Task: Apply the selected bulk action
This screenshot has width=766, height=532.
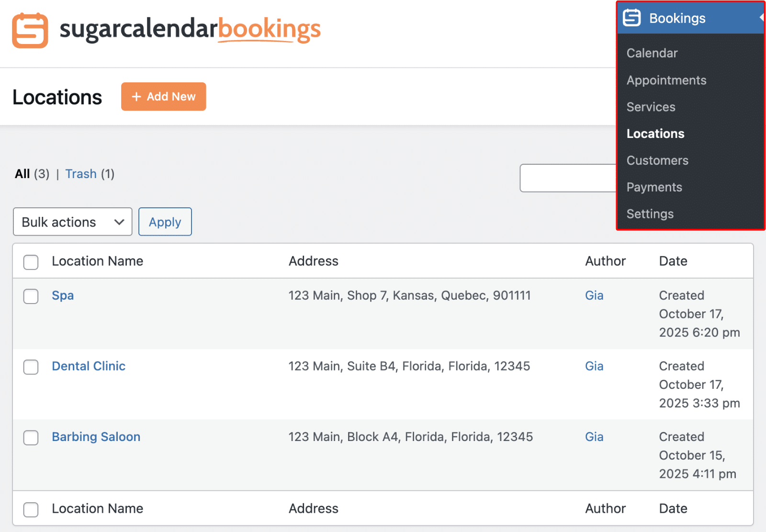Action: pyautogui.click(x=165, y=222)
